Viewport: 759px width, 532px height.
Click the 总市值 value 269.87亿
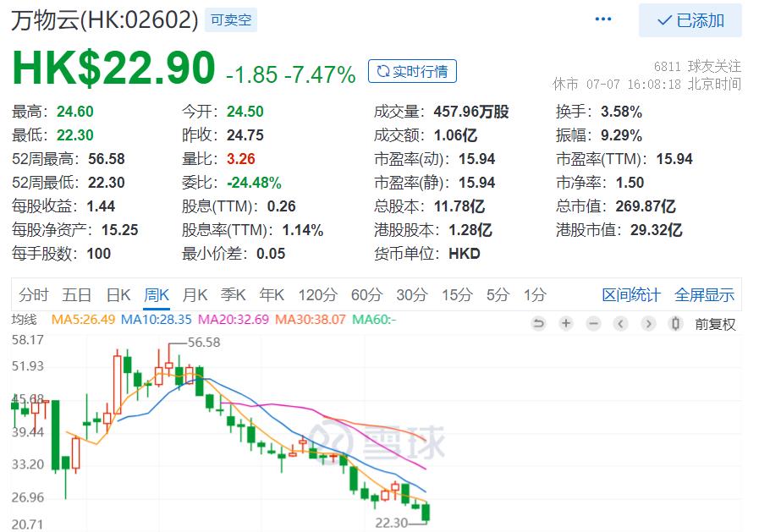[646, 206]
